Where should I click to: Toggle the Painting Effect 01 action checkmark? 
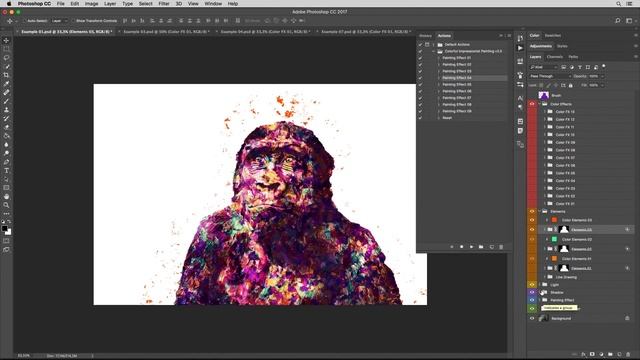[x=420, y=58]
